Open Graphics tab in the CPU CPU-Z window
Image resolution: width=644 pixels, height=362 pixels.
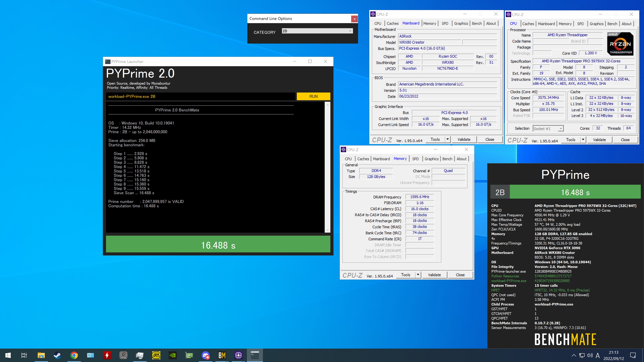pos(597,24)
